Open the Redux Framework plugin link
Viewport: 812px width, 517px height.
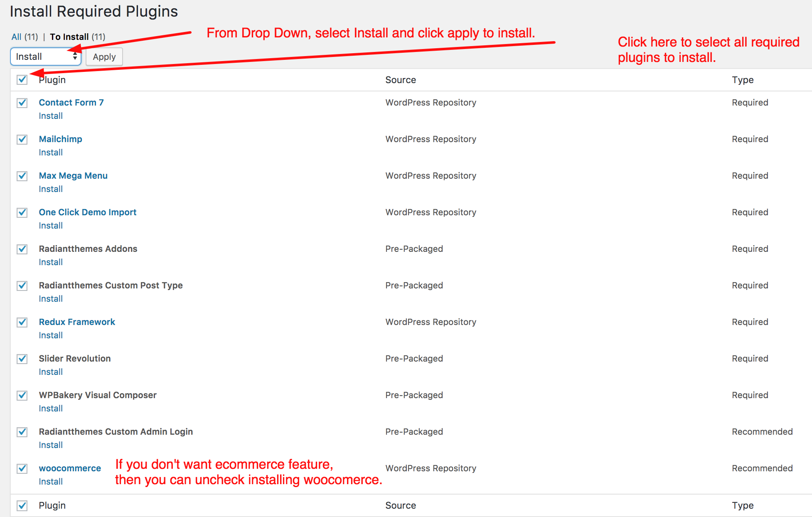coord(77,322)
